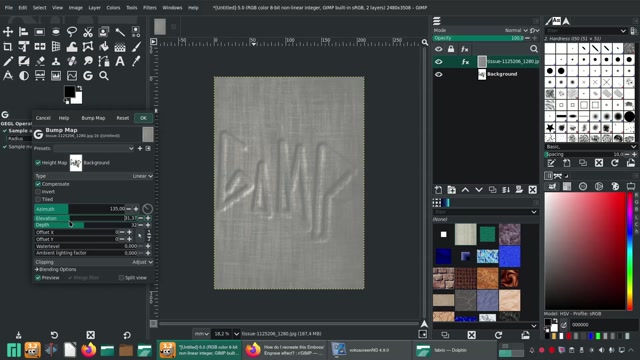Switch to fabric — Dolphin taskbar window

(454, 350)
